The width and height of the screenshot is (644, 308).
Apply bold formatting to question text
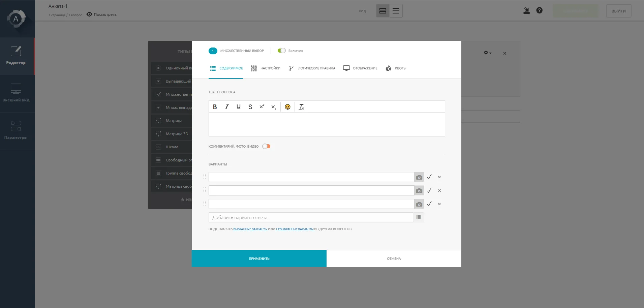pos(215,107)
